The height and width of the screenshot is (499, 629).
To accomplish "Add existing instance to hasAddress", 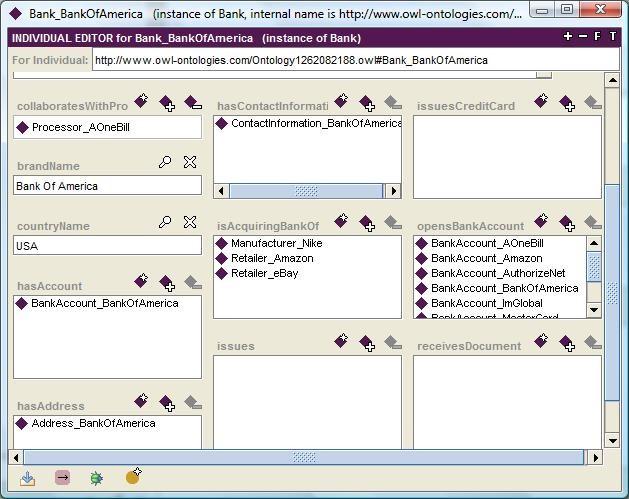I will coord(167,403).
